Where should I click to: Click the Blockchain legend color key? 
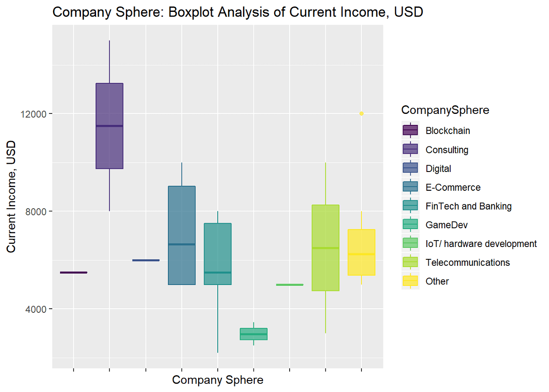(x=410, y=130)
